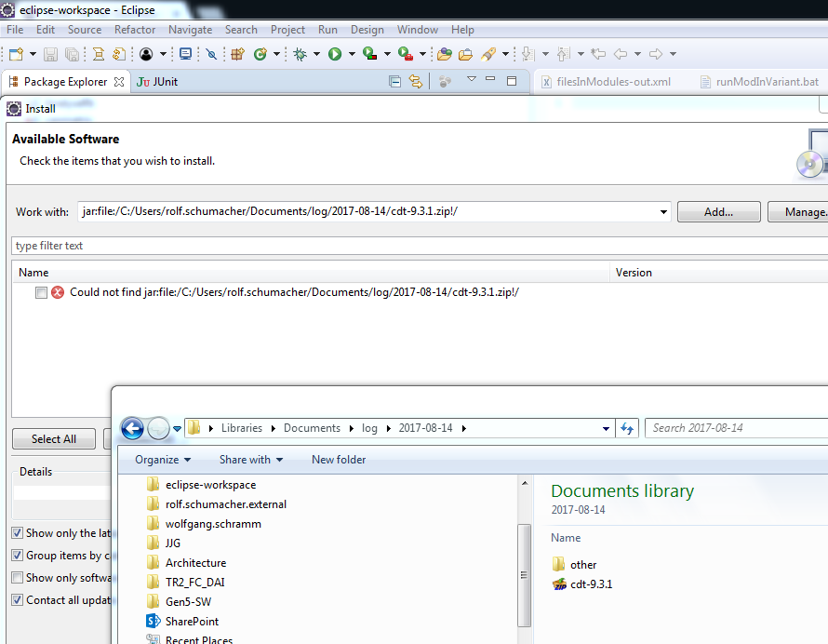
Task: Click the refresh icon beside address bar
Action: click(627, 428)
